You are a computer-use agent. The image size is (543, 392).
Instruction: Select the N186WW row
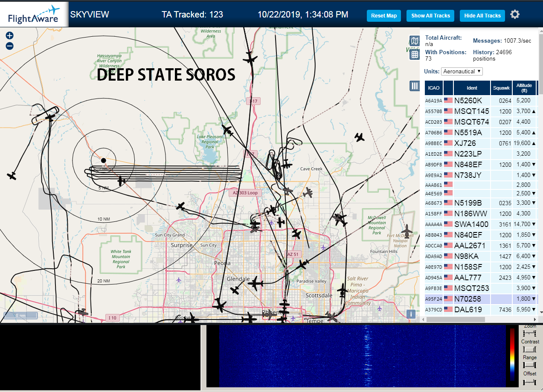[x=481, y=213]
